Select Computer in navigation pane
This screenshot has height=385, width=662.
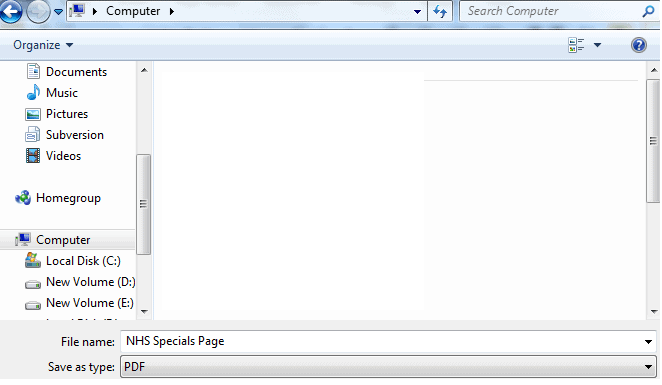[x=63, y=240]
